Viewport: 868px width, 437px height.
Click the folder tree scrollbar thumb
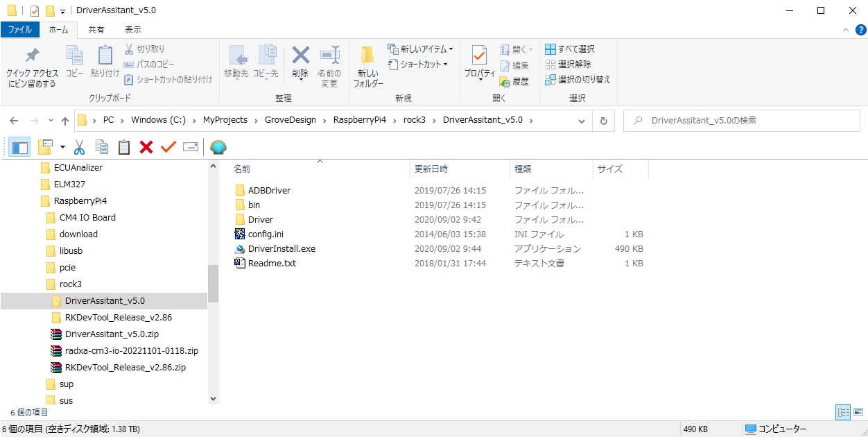click(x=213, y=283)
